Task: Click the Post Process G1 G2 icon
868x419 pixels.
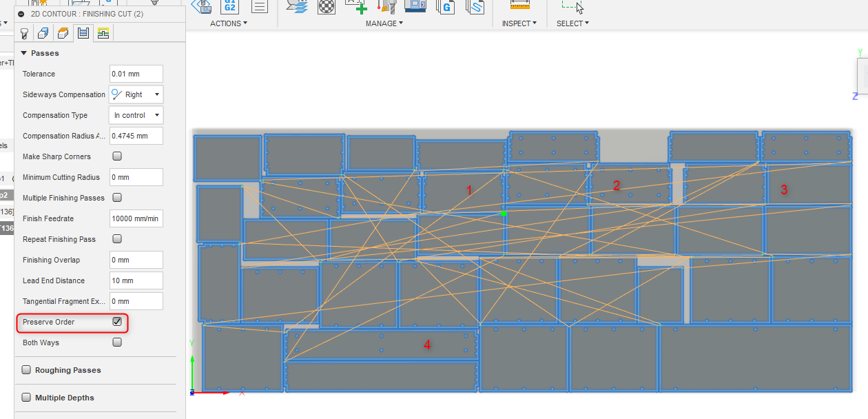Action: (229, 7)
